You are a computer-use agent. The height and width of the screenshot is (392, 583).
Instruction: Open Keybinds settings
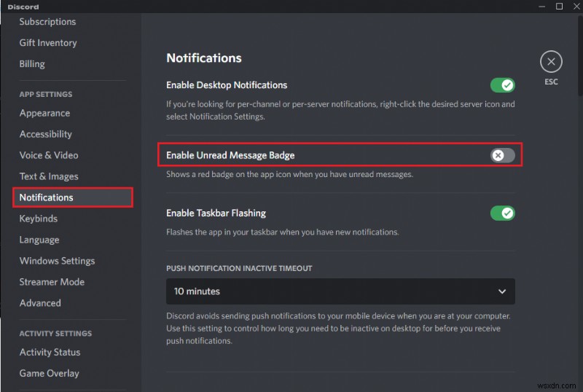39,219
